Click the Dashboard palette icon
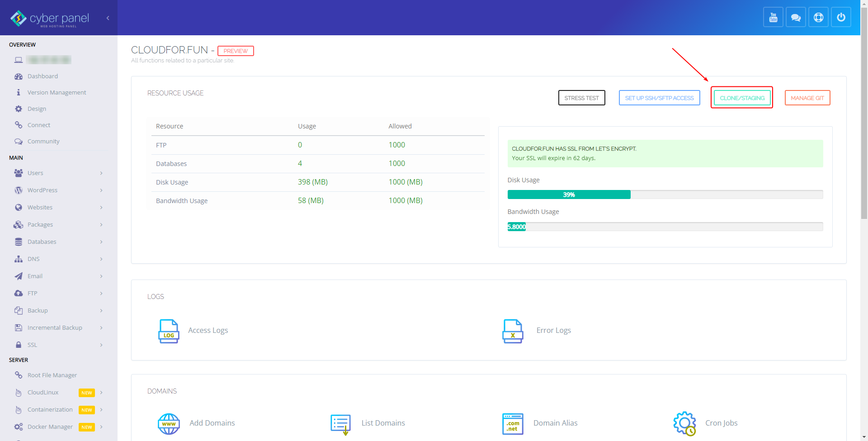The width and height of the screenshot is (868, 441). (x=19, y=76)
